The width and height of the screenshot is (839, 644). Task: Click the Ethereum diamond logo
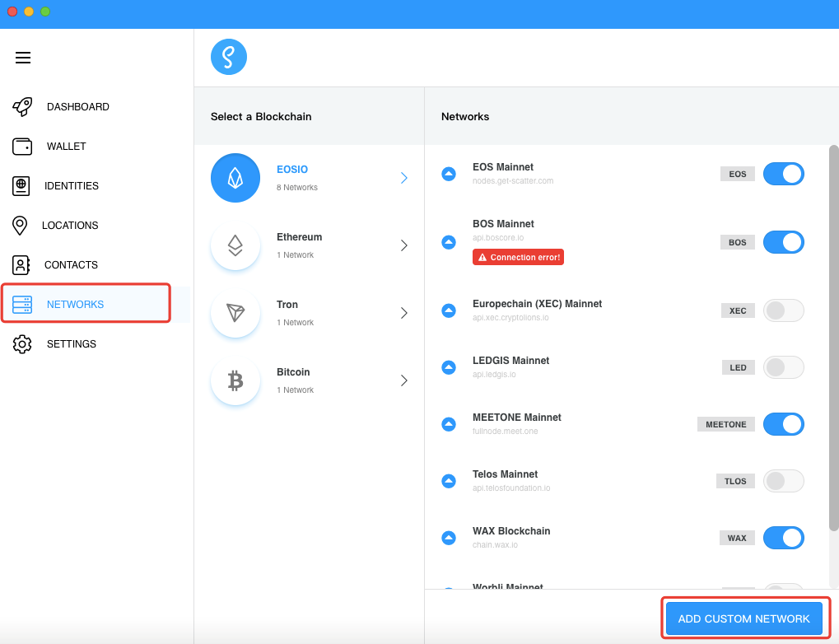click(x=235, y=245)
